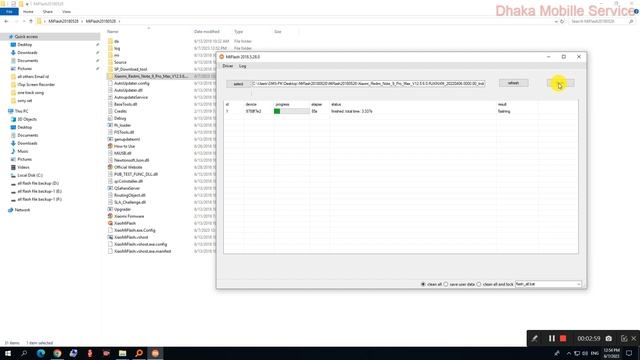
Task: Open the Windows Start menu
Action: click(x=8, y=353)
